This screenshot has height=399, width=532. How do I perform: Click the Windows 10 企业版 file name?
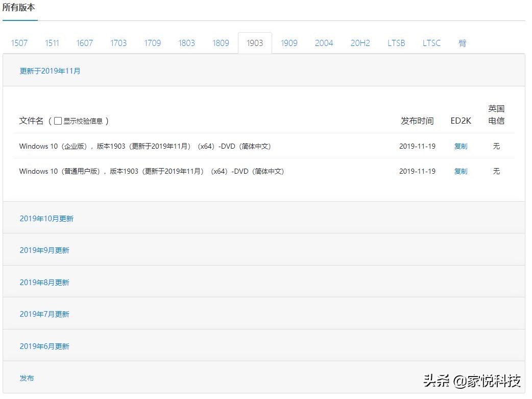145,146
